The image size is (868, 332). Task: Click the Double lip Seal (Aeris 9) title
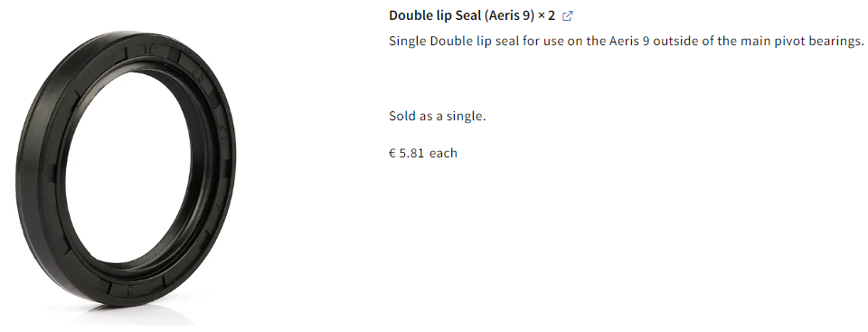pos(462,15)
